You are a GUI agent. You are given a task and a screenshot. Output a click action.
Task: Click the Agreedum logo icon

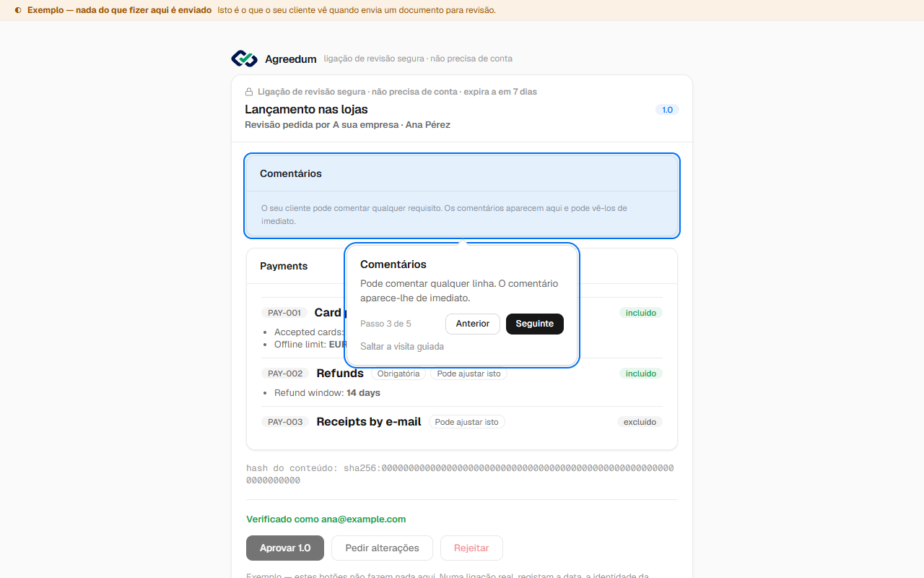tap(244, 59)
